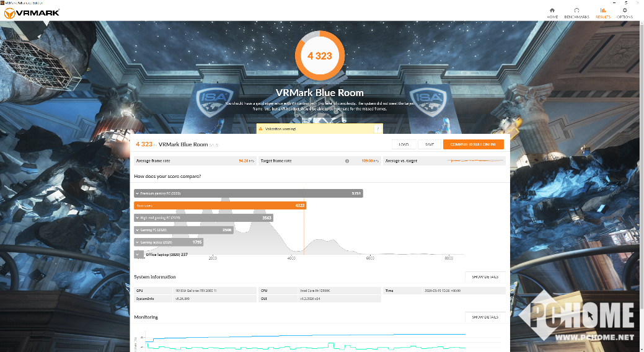Open the Benchmarks tab
This screenshot has width=644, height=352.
click(576, 13)
